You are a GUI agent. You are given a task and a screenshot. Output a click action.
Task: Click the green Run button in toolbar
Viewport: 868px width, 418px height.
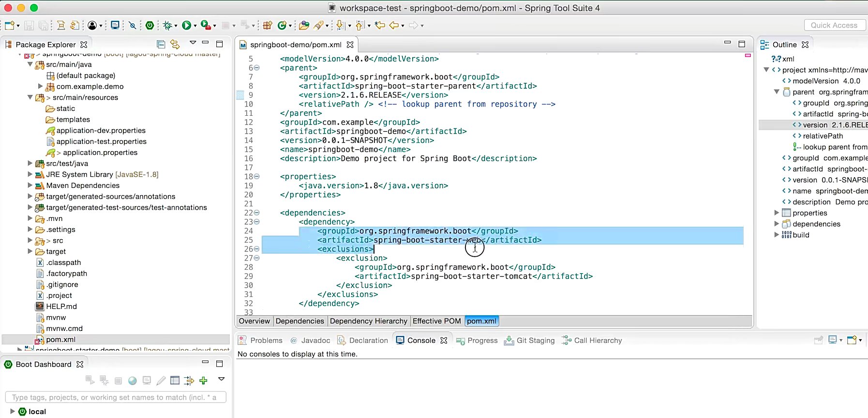click(x=186, y=25)
